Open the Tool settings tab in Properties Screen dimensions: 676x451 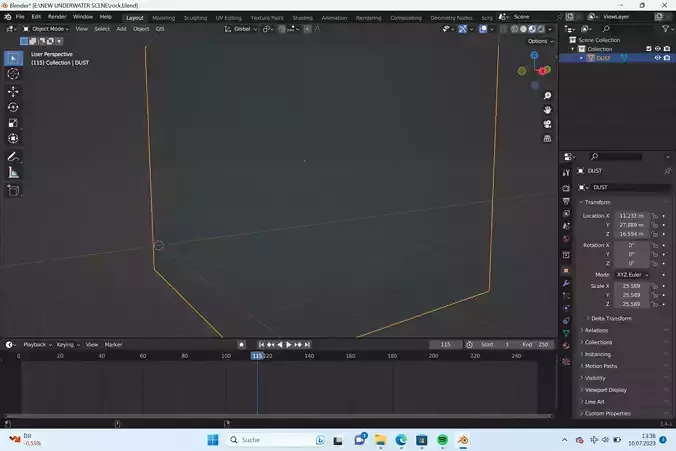pyautogui.click(x=566, y=172)
